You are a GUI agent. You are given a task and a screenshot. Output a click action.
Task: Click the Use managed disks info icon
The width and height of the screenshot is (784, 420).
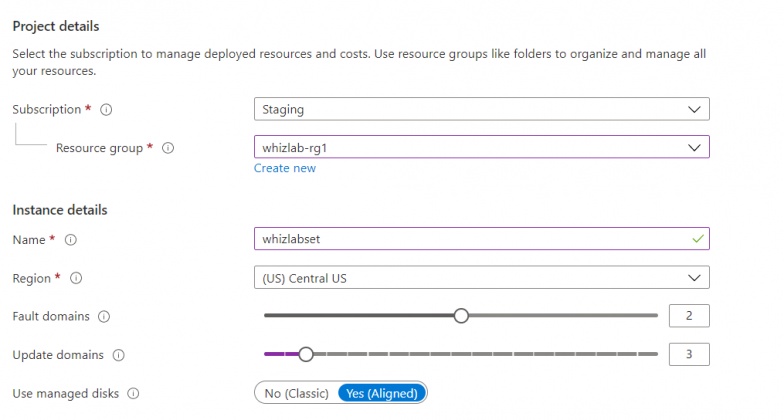[134, 394]
